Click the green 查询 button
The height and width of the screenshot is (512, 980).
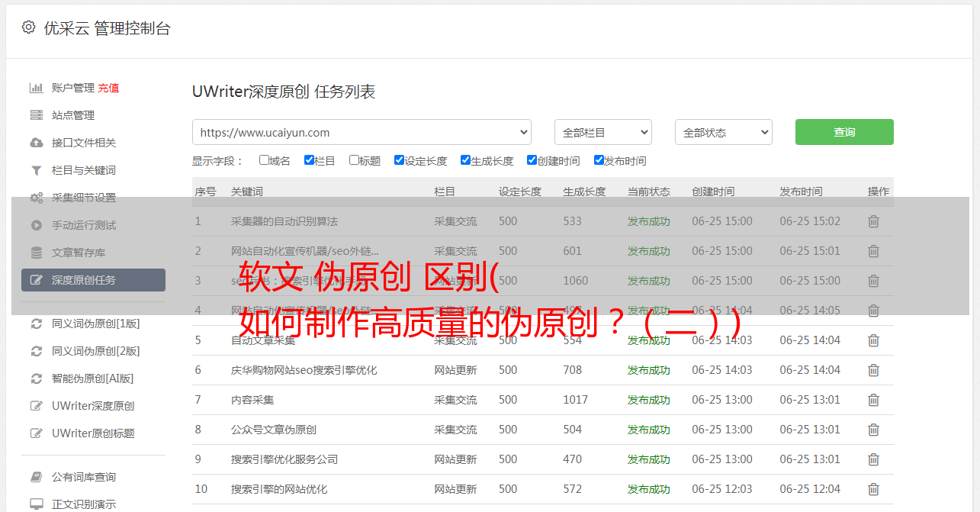[844, 132]
